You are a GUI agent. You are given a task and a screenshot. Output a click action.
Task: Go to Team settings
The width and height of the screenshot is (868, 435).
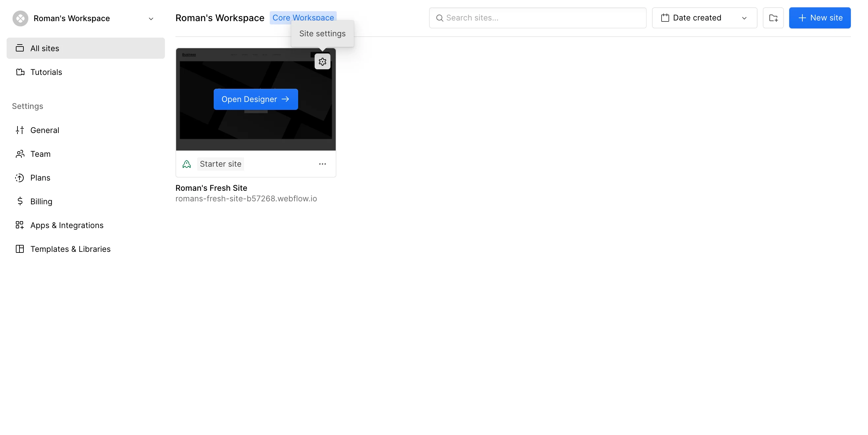pos(86,154)
